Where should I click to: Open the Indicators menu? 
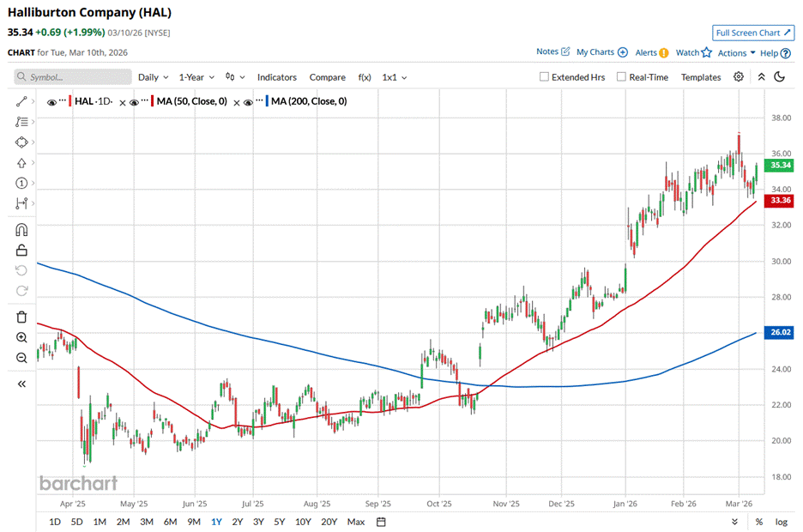click(x=276, y=77)
